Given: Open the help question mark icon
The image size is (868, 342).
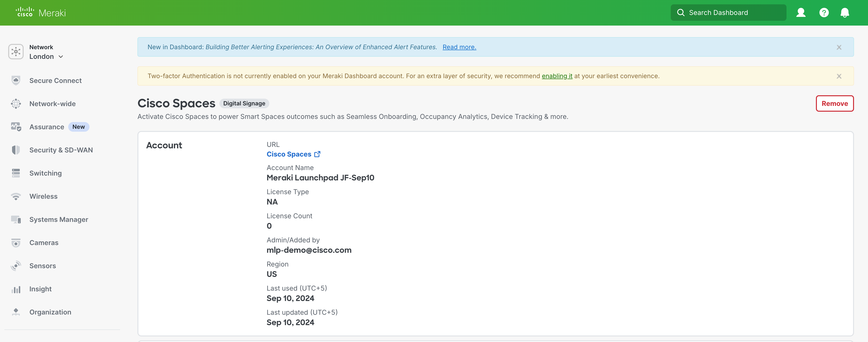Looking at the screenshot, I should pyautogui.click(x=824, y=13).
